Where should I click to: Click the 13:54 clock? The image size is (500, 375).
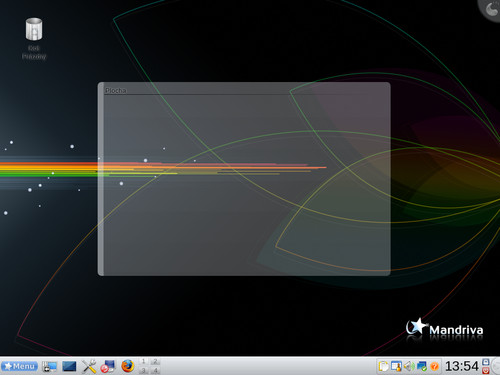coord(461,366)
